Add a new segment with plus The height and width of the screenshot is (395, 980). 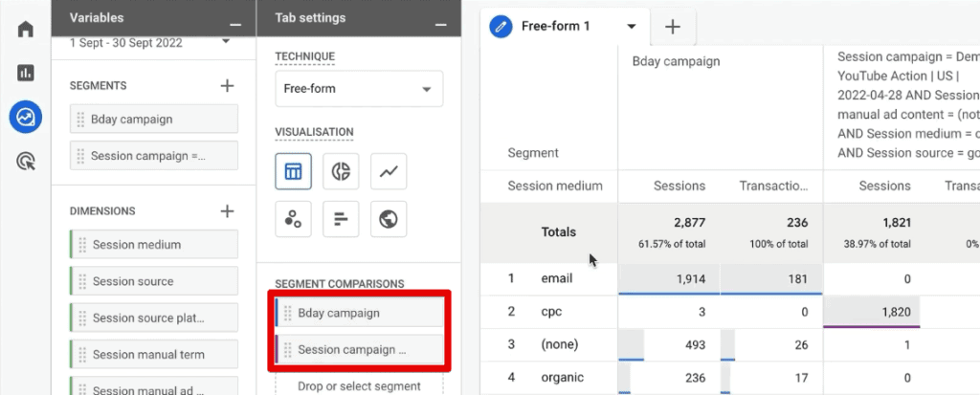coord(228,86)
